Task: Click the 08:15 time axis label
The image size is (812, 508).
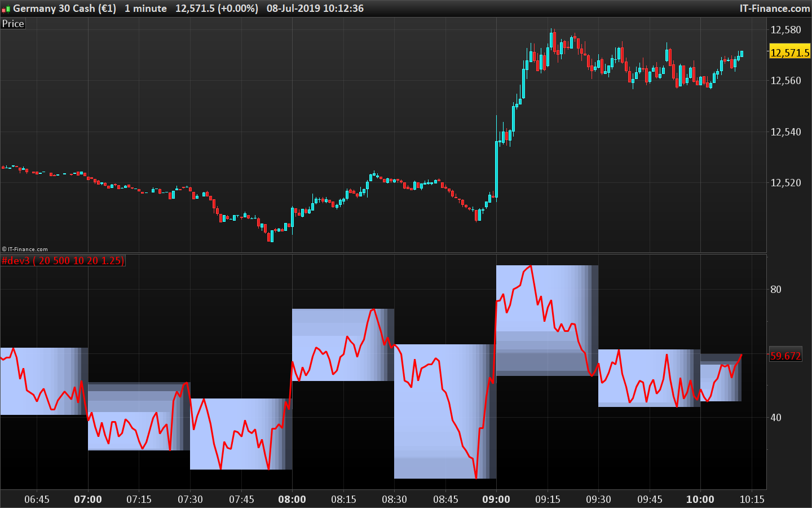Action: pyautogui.click(x=343, y=500)
